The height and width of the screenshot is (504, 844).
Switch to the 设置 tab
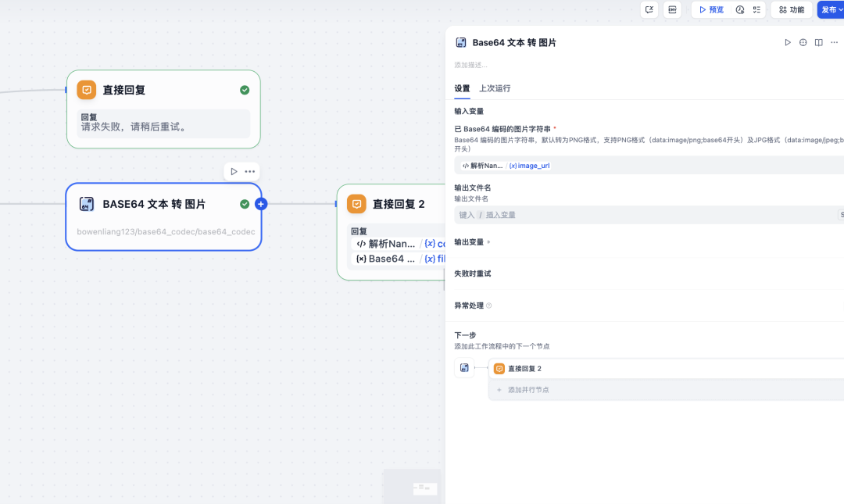(461, 88)
